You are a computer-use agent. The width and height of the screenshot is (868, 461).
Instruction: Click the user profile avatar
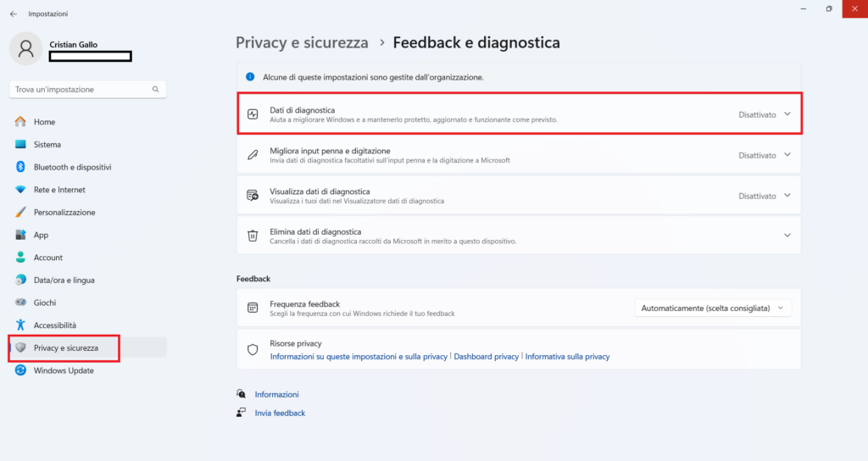pyautogui.click(x=25, y=48)
